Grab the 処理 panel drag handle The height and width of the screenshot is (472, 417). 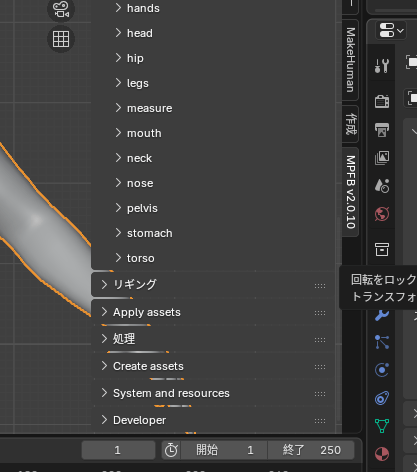(x=320, y=340)
